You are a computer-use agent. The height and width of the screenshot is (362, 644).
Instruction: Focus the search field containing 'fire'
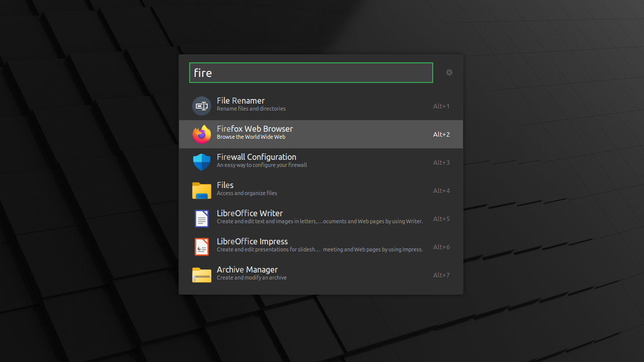point(311,73)
